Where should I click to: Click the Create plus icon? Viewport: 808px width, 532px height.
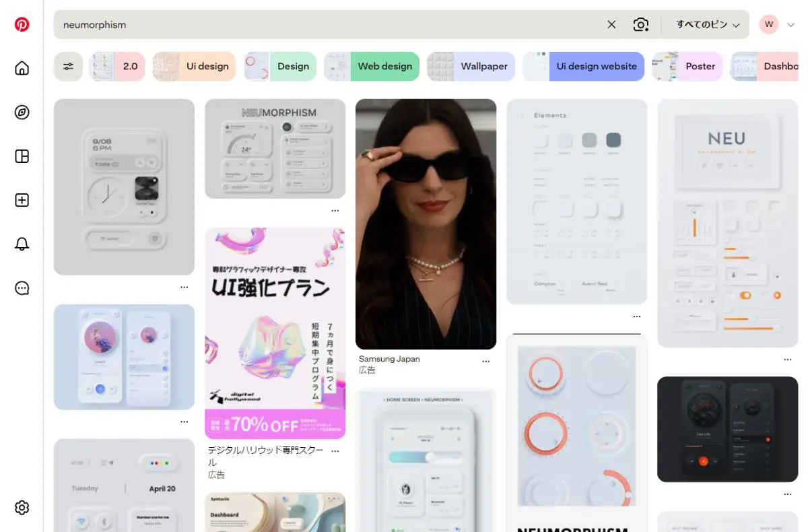click(22, 200)
